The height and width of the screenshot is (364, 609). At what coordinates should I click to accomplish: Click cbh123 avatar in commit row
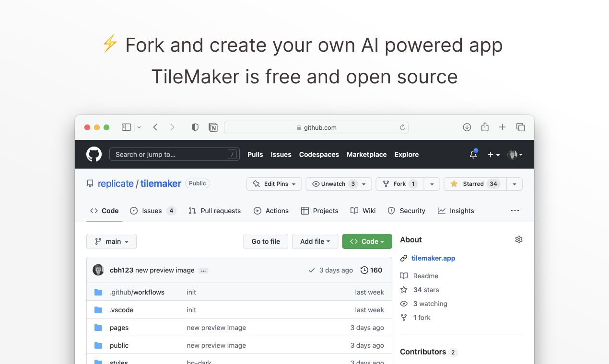click(x=98, y=270)
